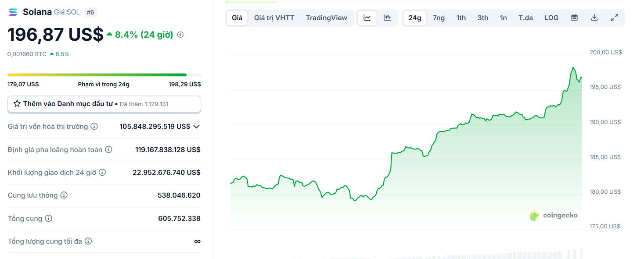This screenshot has height=259, width=644.
Task: Show info for Tổng cung
Action: (48, 218)
